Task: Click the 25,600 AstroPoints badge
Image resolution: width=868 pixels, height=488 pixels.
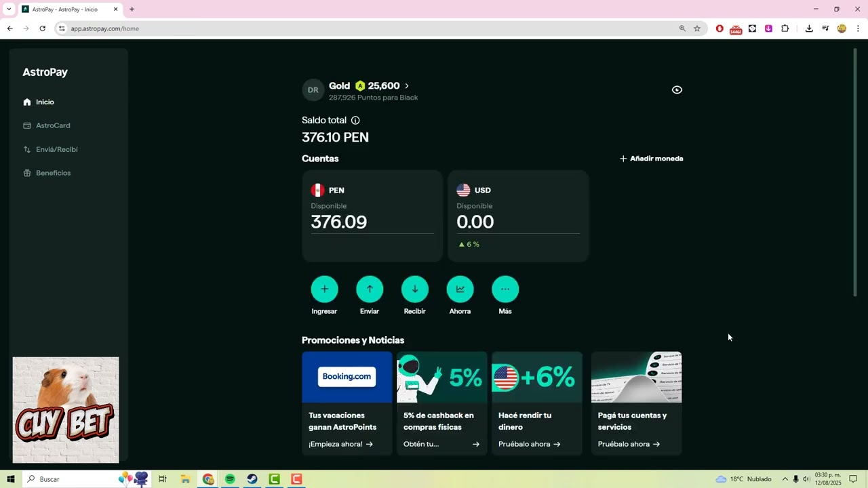Action: click(377, 86)
